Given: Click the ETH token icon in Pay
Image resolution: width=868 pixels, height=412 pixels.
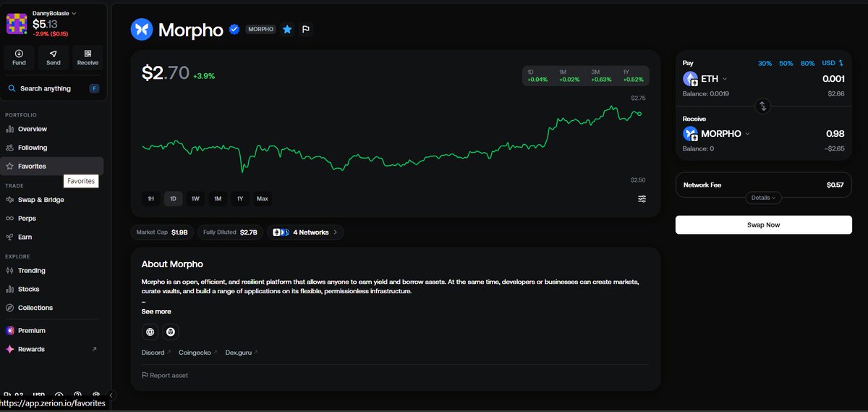Looking at the screenshot, I should [x=691, y=79].
